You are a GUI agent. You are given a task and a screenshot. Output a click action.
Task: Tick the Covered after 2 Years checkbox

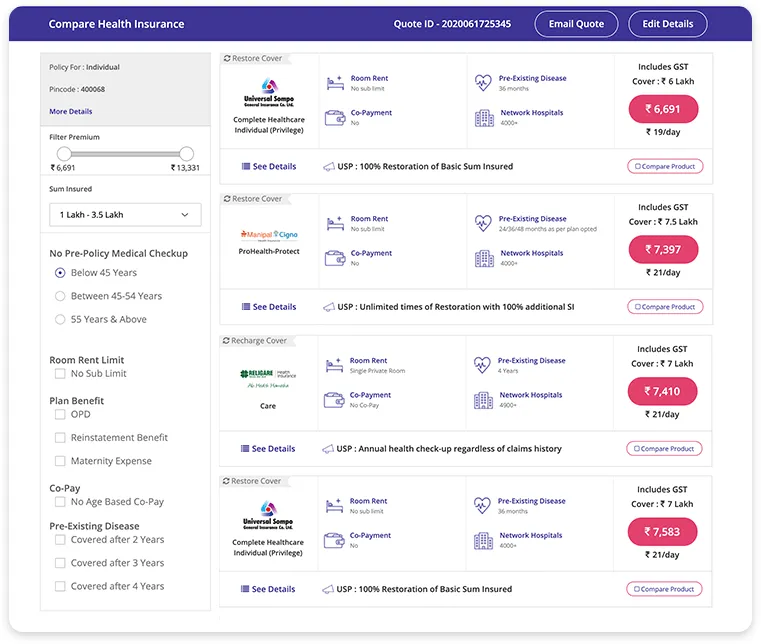click(x=60, y=540)
